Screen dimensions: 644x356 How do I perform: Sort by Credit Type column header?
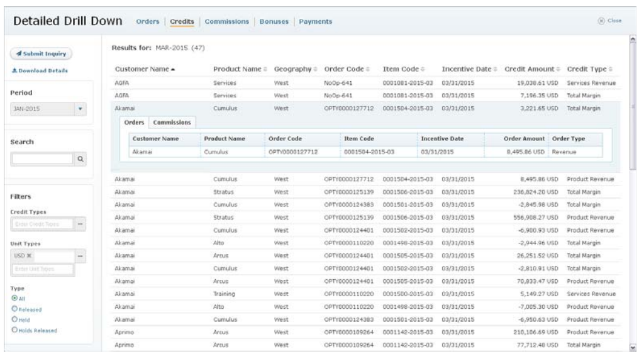(x=589, y=69)
